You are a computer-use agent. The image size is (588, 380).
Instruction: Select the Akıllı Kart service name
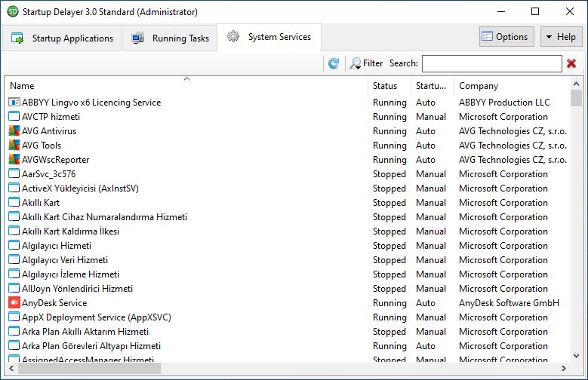tap(41, 202)
